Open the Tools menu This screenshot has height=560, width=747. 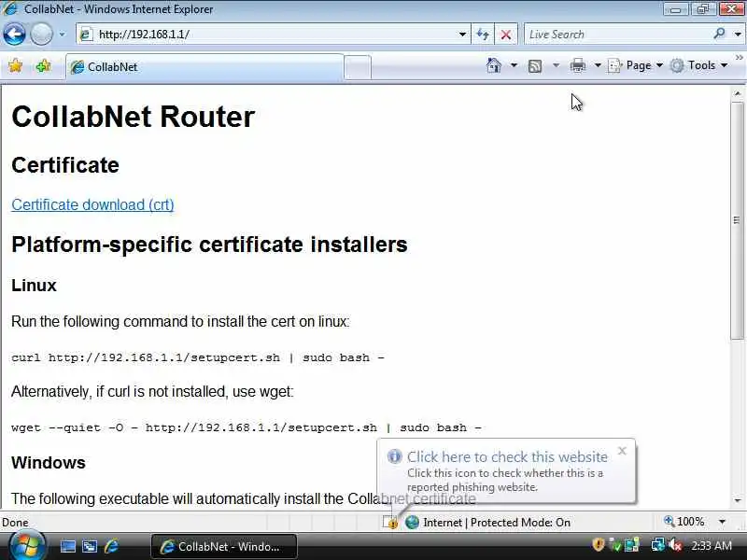pos(698,65)
